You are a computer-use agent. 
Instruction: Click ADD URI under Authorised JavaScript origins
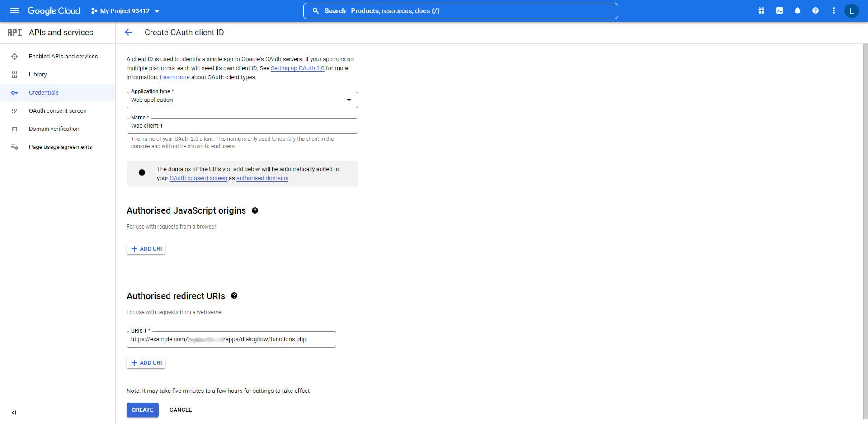(146, 248)
